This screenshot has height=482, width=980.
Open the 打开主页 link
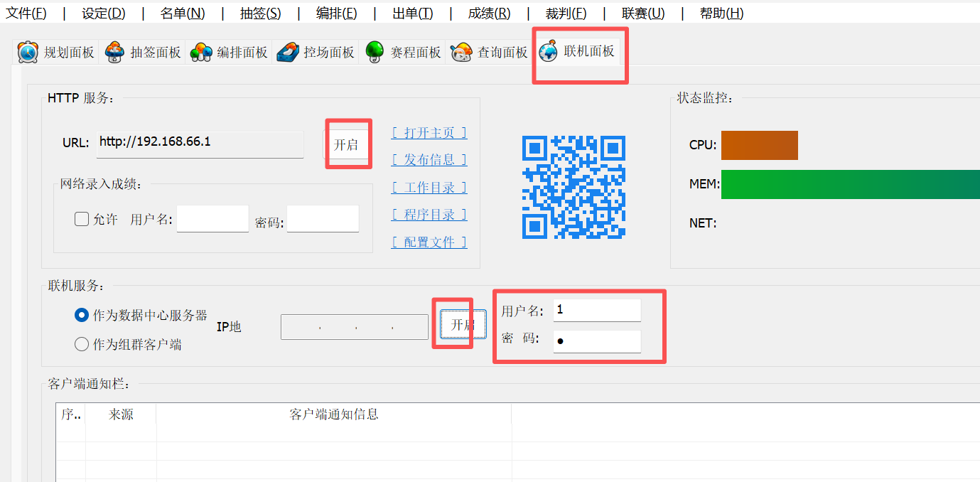pyautogui.click(x=429, y=133)
